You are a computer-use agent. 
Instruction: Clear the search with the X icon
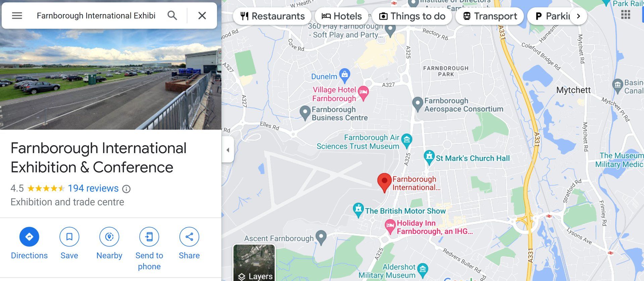click(202, 15)
